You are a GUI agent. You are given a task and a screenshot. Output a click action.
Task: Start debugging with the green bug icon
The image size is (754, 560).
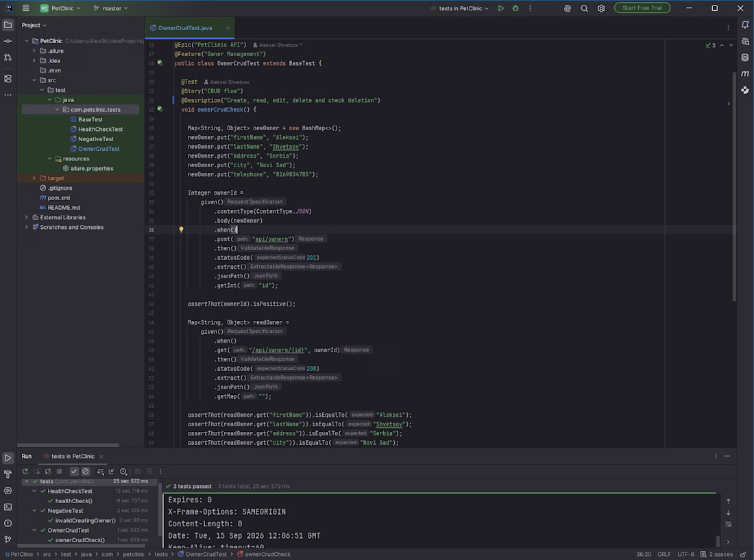515,8
